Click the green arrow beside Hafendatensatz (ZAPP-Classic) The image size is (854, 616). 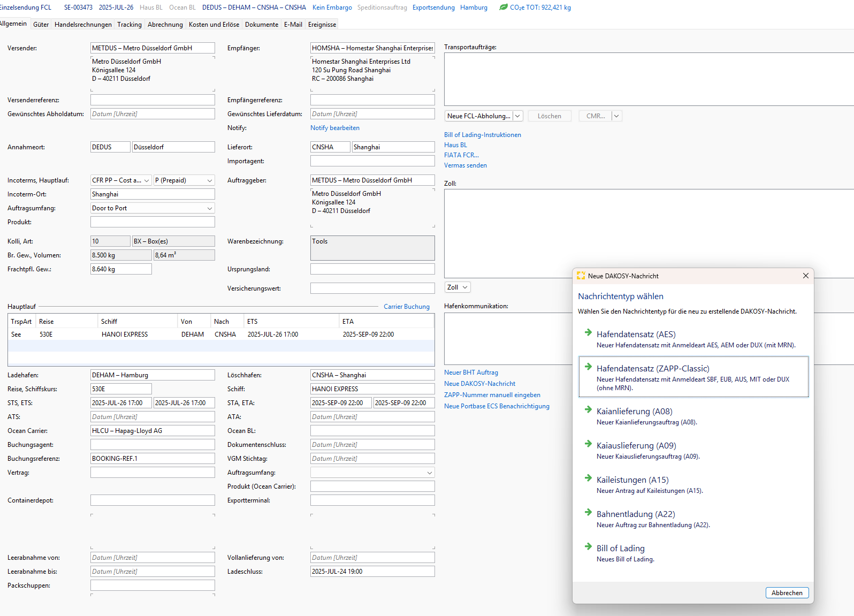pyautogui.click(x=588, y=367)
